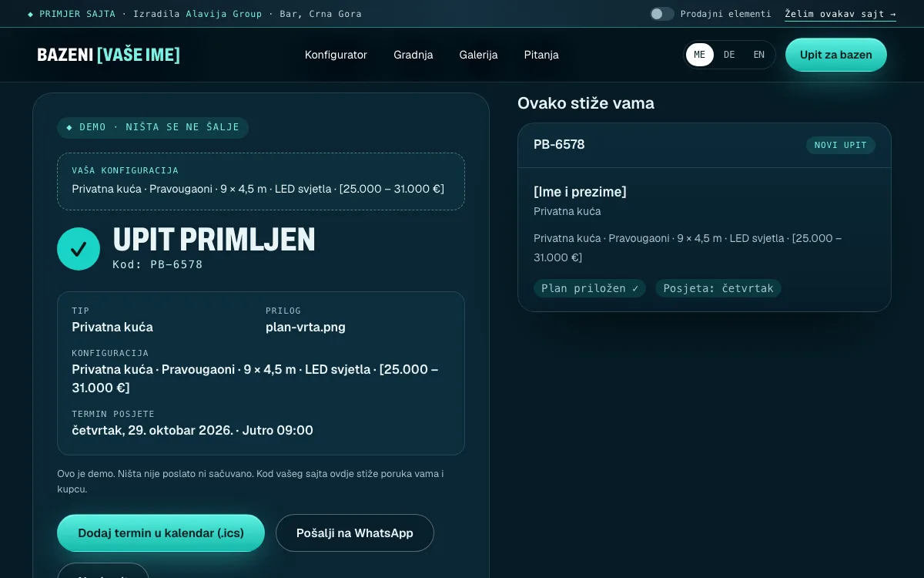Open the Pitanja menu item
This screenshot has height=578, width=924.
[541, 55]
